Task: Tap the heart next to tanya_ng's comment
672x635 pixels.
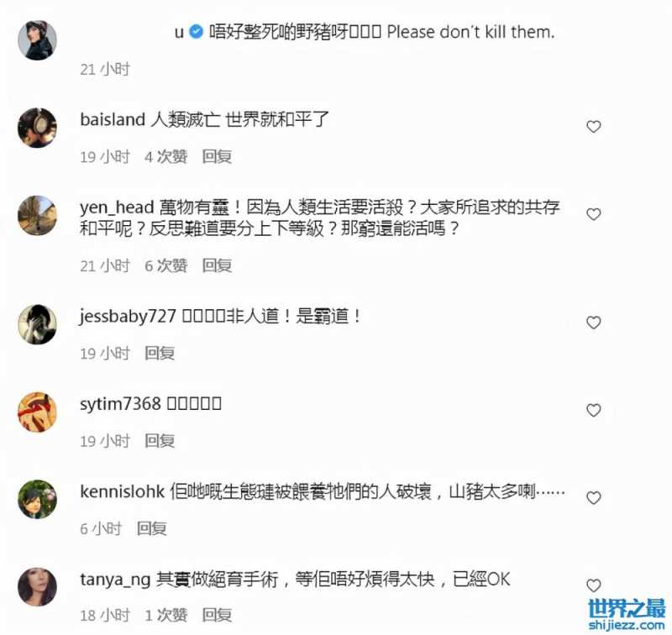Action: 594,585
